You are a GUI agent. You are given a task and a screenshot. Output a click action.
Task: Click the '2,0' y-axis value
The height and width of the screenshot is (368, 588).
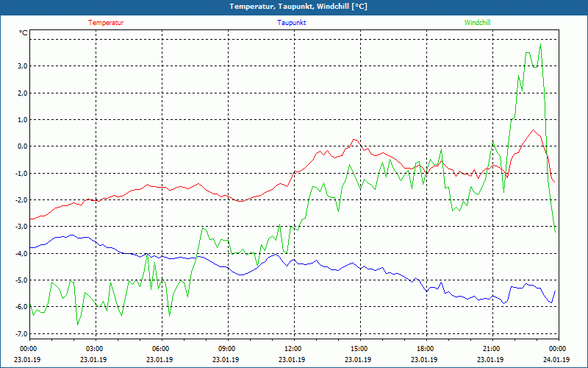click(23, 93)
